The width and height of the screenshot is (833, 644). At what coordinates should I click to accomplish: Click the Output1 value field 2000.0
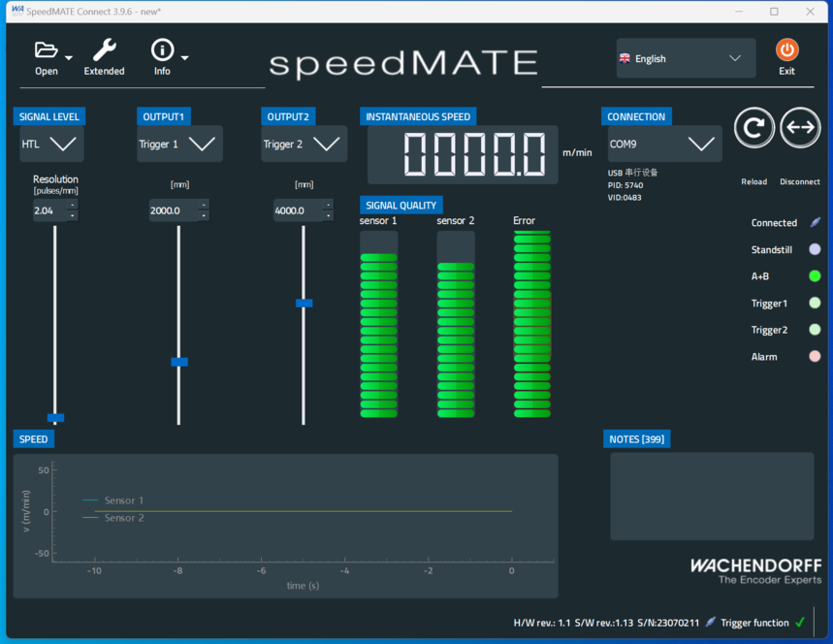[x=174, y=210]
